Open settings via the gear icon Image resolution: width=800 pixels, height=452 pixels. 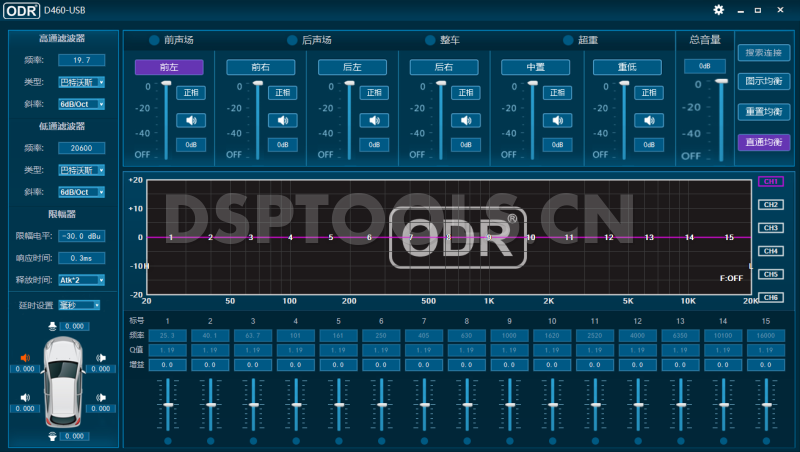[718, 10]
